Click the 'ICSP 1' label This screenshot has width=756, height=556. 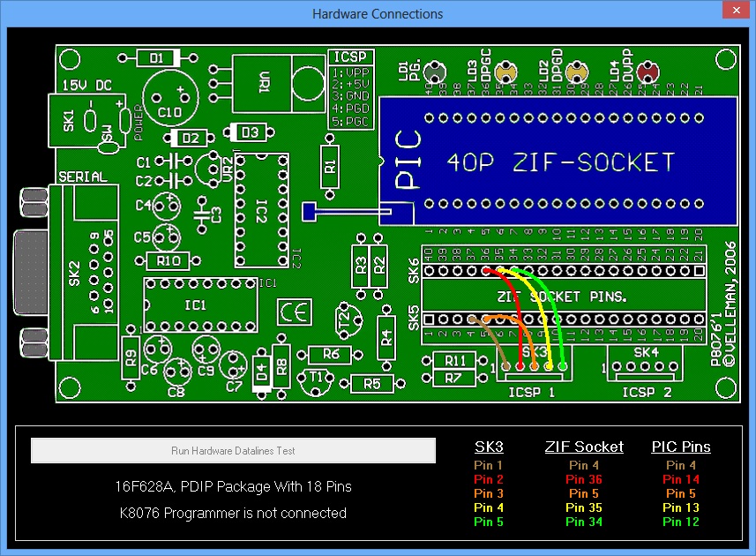coord(532,392)
